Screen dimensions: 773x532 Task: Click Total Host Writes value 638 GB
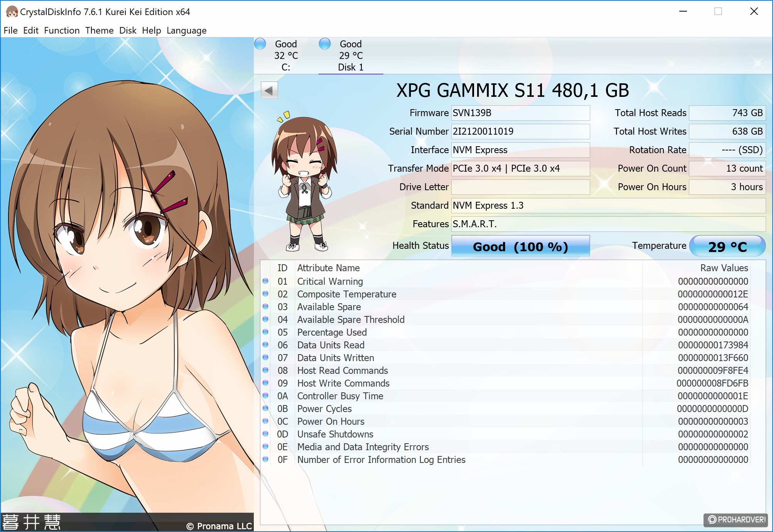[727, 132]
